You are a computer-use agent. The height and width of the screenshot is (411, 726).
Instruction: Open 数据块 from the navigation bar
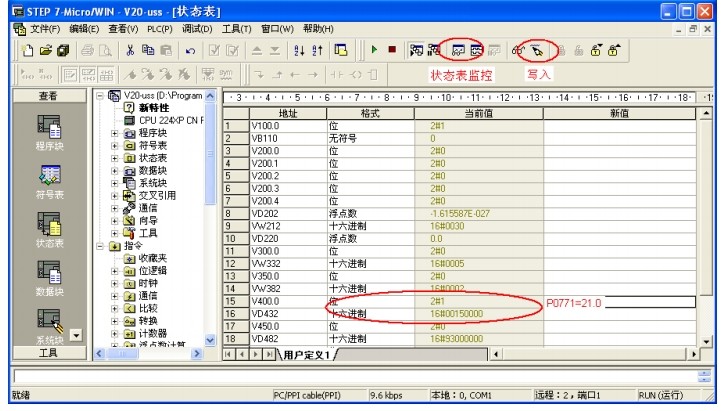coord(49,279)
